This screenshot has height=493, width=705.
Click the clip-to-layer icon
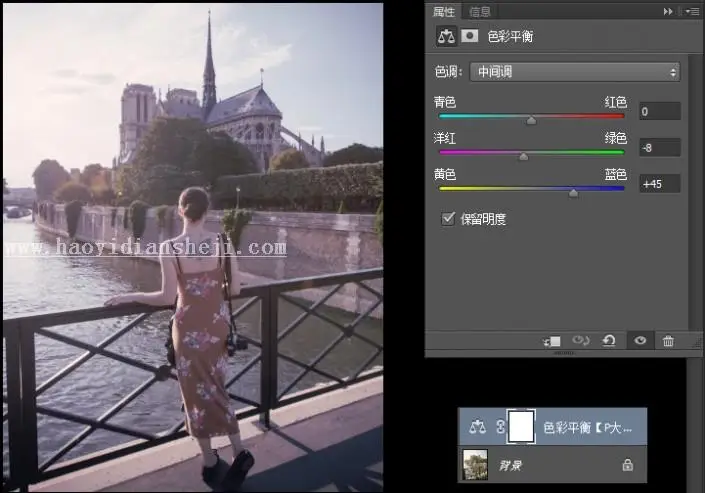tap(552, 341)
